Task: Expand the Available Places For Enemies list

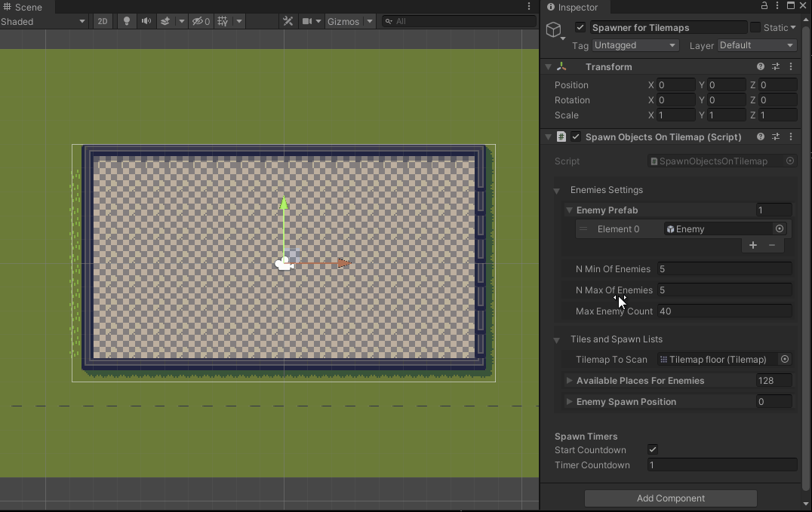Action: coord(569,381)
